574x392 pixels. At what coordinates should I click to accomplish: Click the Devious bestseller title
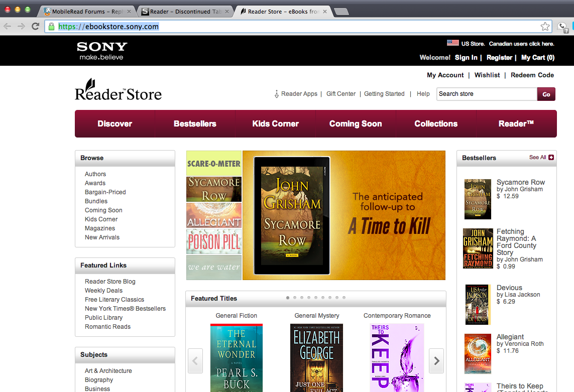point(509,288)
